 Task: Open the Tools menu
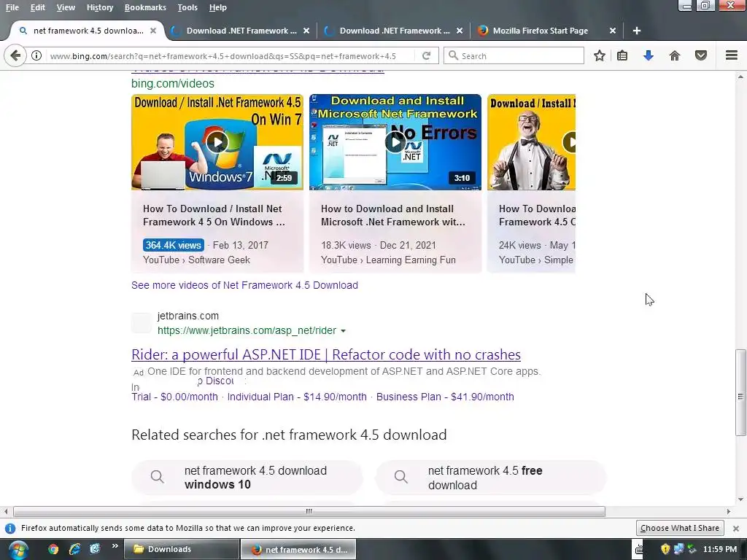187,7
